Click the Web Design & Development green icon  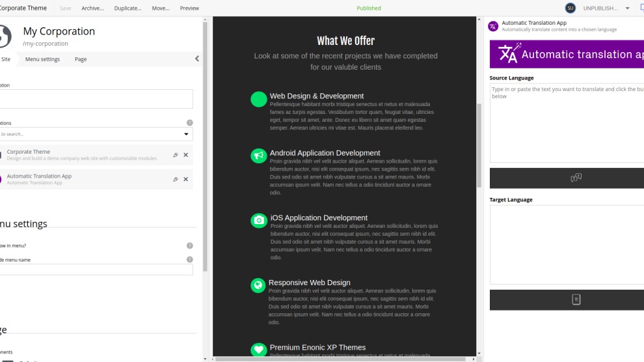259,100
